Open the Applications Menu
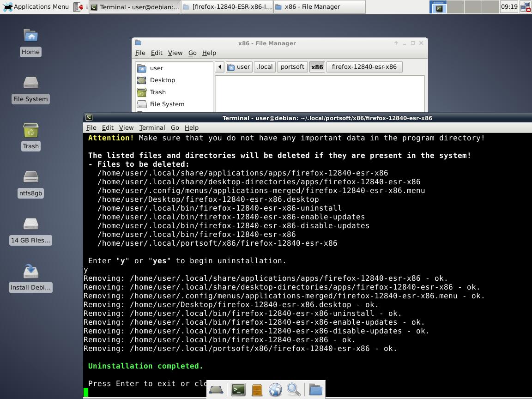Screen dimensions: 532x399 click(36, 7)
